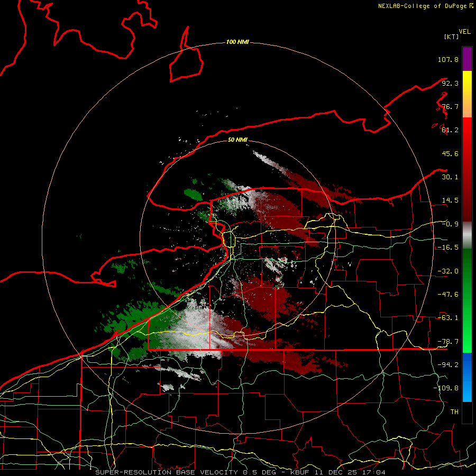Click the 45.6 velocity scale value
Viewport: 476px width, 476px height.
coord(450,153)
